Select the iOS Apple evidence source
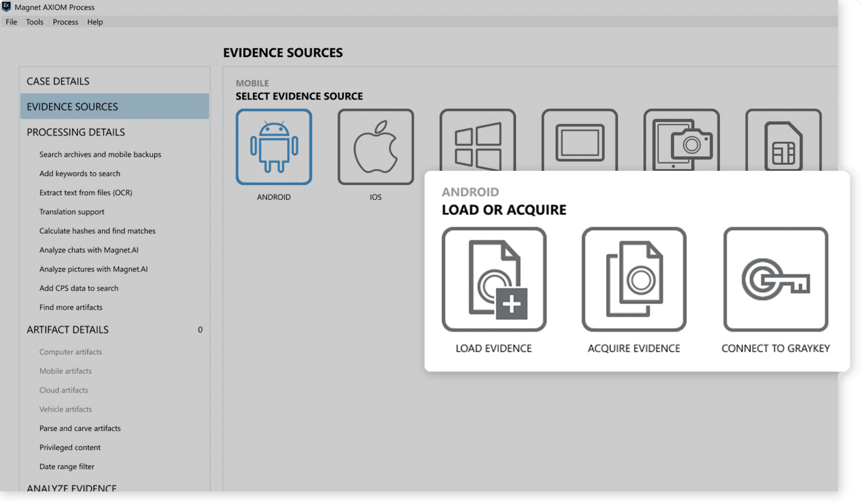 [376, 147]
